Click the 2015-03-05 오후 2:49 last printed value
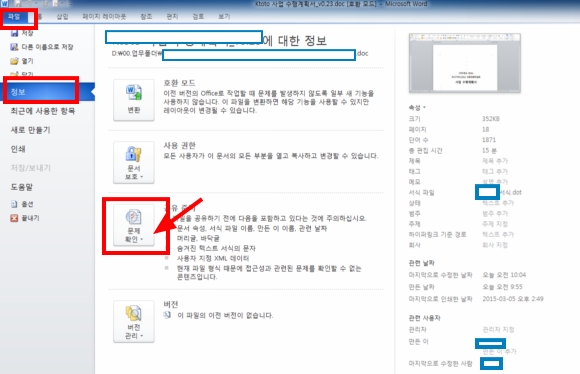 tap(513, 299)
